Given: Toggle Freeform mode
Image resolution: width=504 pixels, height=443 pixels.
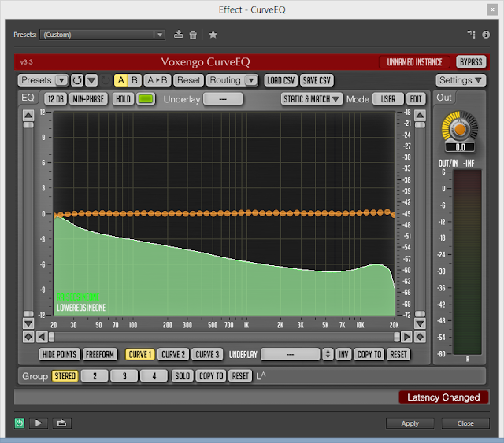Looking at the screenshot, I should click(100, 354).
